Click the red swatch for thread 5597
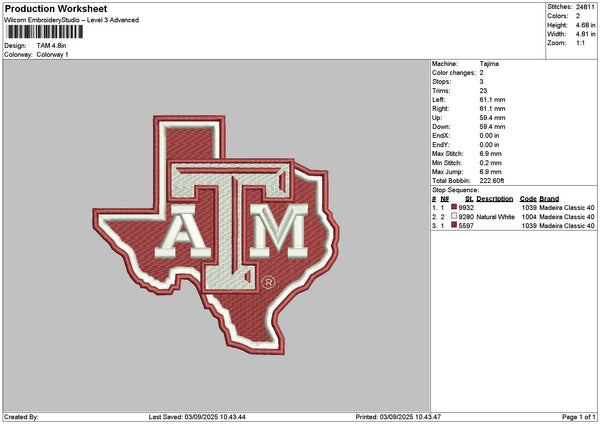The image size is (600, 424). (454, 225)
